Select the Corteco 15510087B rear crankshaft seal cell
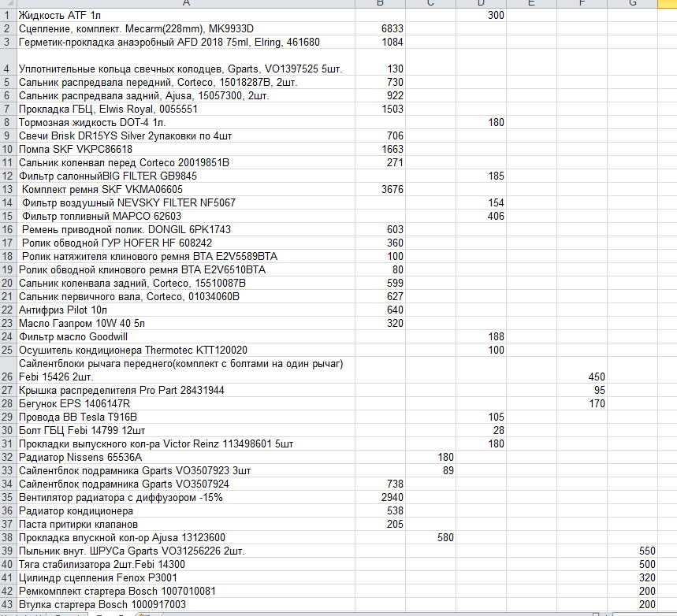Image resolution: width=677 pixels, height=616 pixels. coord(186,283)
